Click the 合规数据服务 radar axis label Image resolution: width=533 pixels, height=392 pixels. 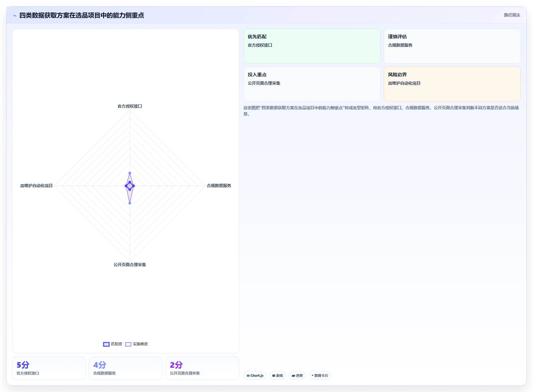pyautogui.click(x=219, y=186)
